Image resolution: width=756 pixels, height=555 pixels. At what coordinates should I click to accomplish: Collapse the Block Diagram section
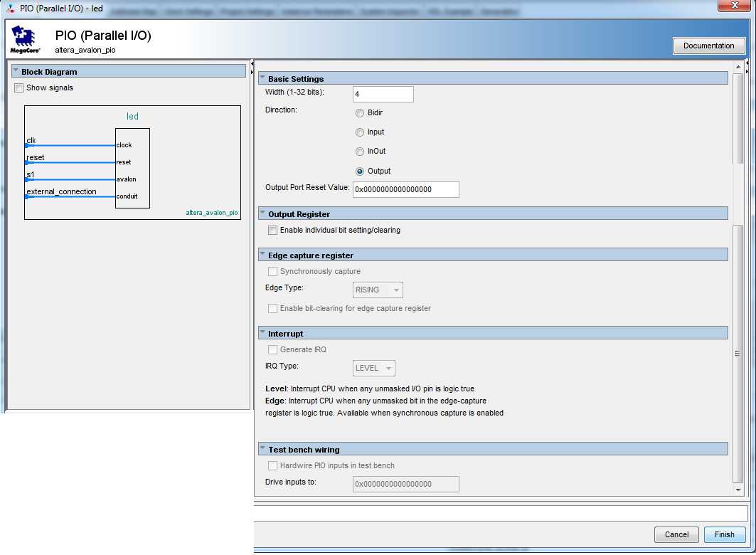[16, 71]
